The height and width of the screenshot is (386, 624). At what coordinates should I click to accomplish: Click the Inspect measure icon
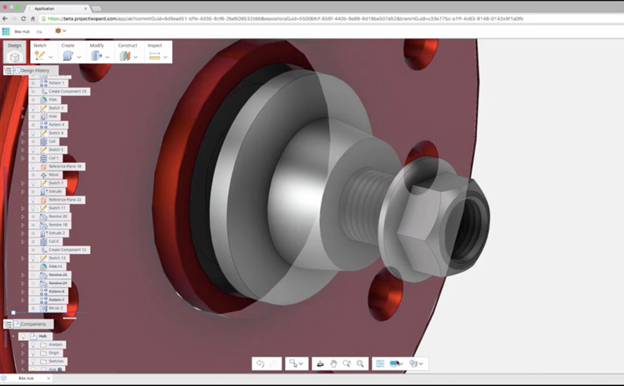click(x=154, y=57)
